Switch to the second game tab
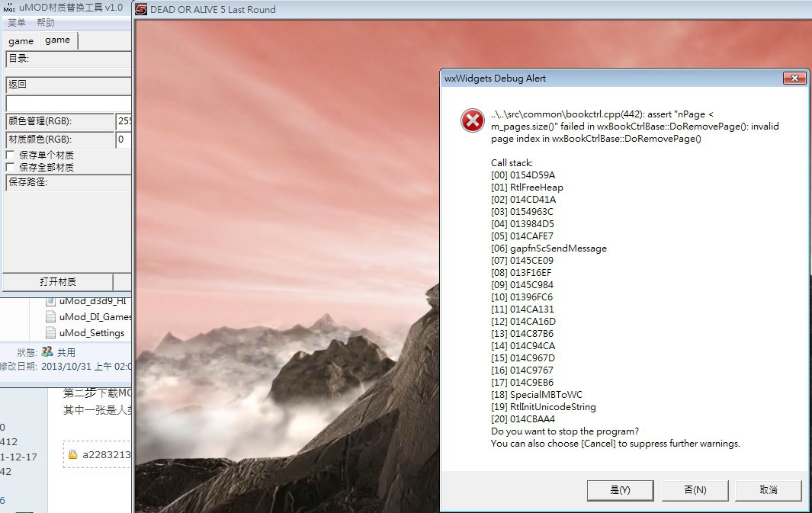 coord(58,40)
